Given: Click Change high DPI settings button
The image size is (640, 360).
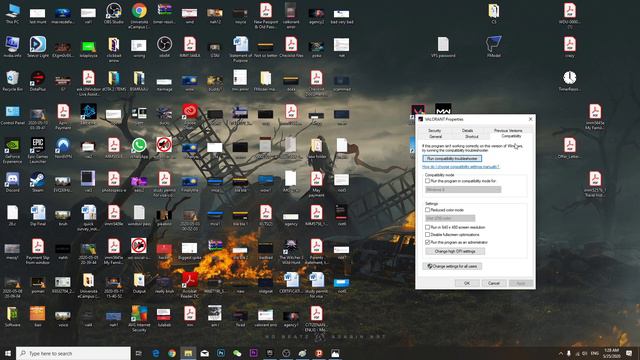Looking at the screenshot, I should (x=455, y=251).
